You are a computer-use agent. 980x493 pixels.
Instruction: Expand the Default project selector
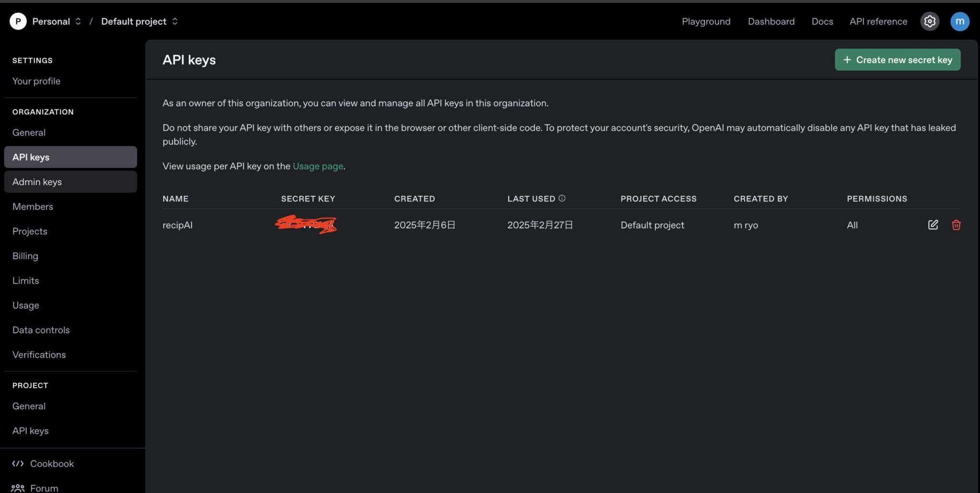[x=175, y=21]
